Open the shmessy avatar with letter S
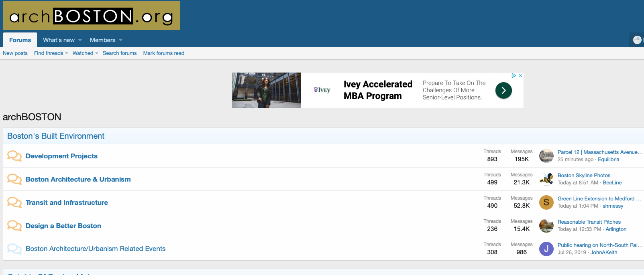Screen dimensions: 644x275 click(546, 202)
